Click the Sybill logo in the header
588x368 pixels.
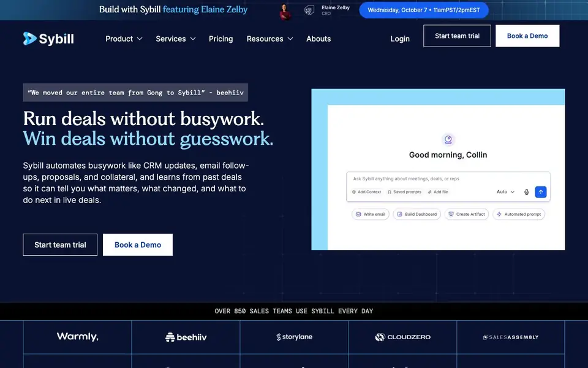(x=48, y=39)
